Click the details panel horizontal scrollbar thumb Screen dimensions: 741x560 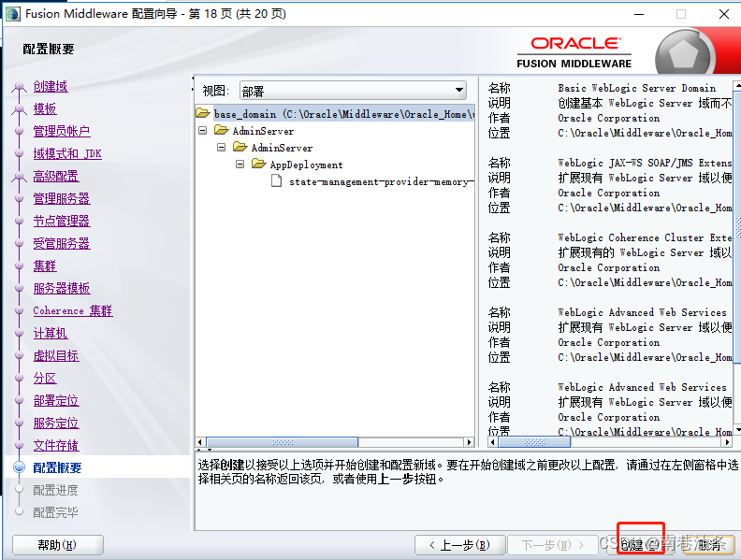pyautogui.click(x=534, y=442)
